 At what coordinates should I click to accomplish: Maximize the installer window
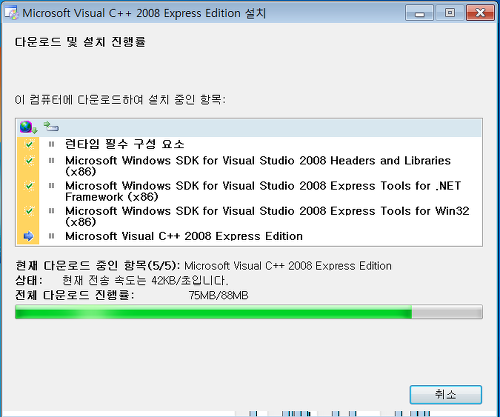point(449,13)
